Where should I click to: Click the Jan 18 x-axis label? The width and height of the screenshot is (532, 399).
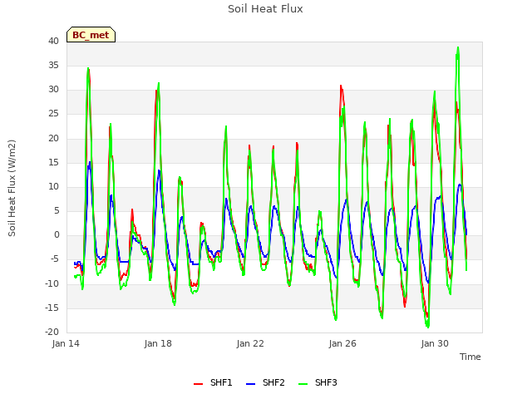click(x=158, y=343)
